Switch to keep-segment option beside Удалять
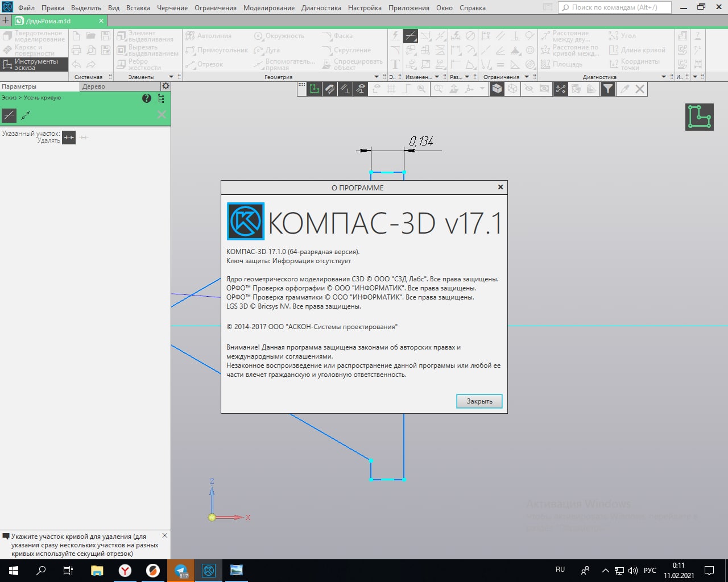This screenshot has width=728, height=582. [x=84, y=138]
